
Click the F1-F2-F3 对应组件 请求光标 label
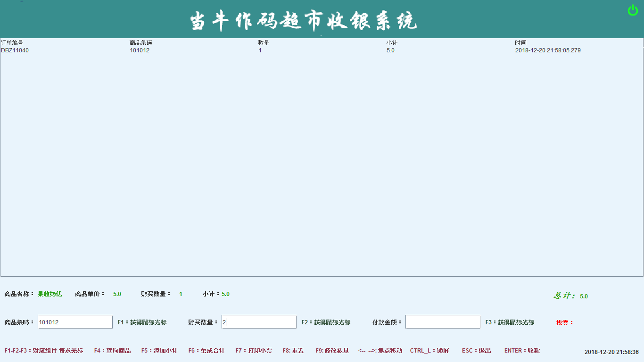pyautogui.click(x=44, y=351)
